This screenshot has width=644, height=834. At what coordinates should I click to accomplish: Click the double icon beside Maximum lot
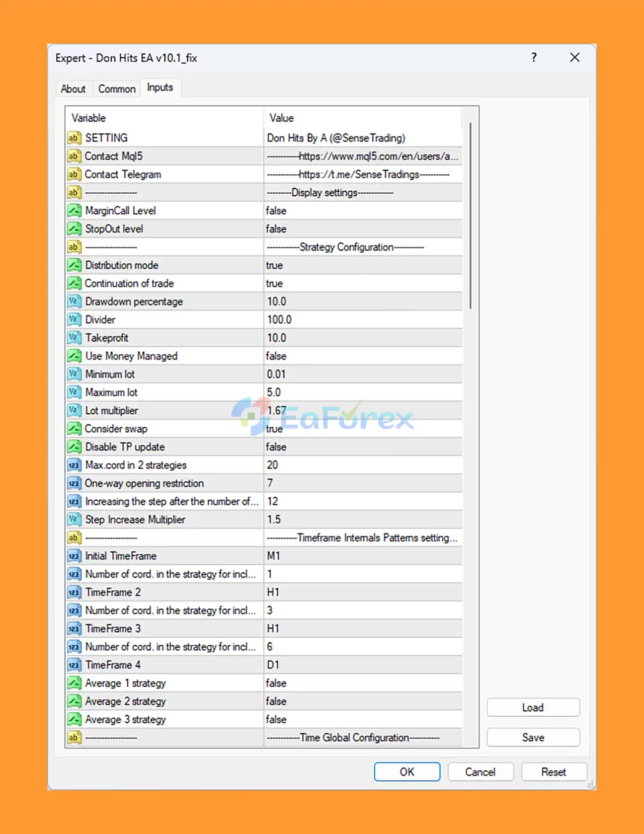click(74, 392)
